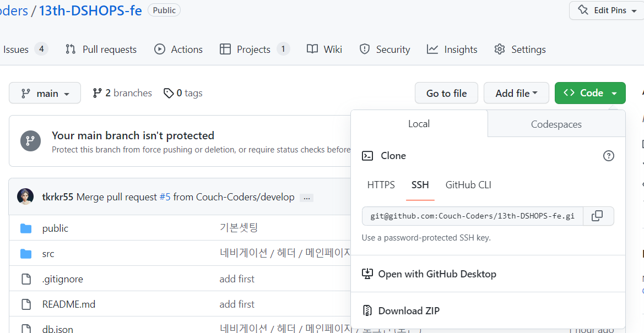Open repository Settings tab
This screenshot has width=644, height=333.
[x=520, y=50]
